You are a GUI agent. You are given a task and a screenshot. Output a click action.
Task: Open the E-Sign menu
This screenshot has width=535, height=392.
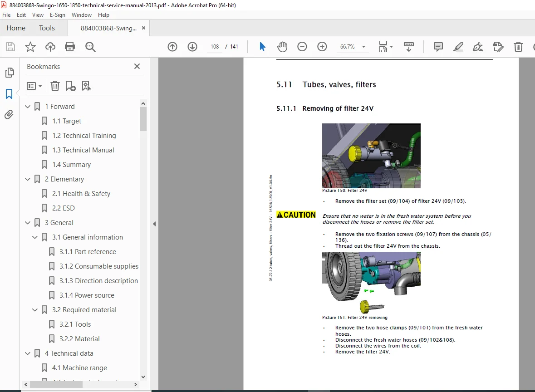pos(57,15)
